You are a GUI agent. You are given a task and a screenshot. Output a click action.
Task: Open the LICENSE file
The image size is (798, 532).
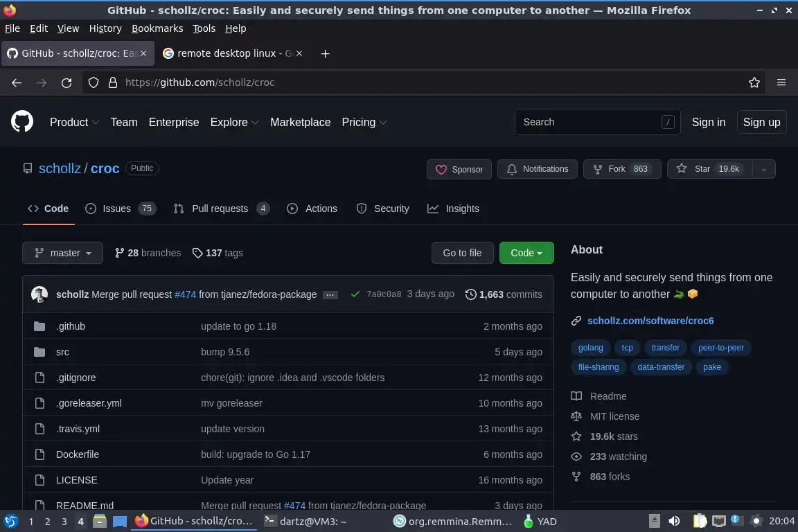(x=77, y=480)
